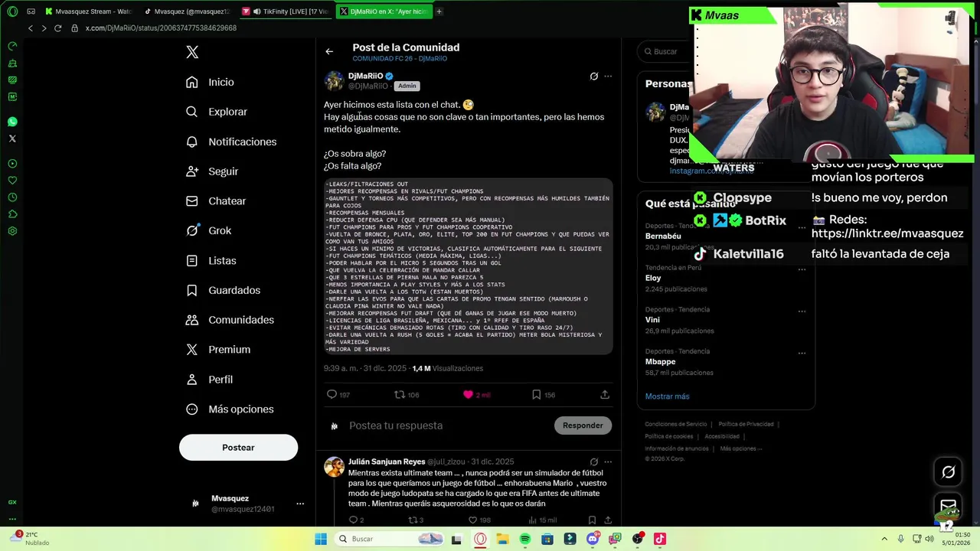This screenshot has width=980, height=551.
Task: Click the taskbar Buscar search box
Action: (x=390, y=539)
